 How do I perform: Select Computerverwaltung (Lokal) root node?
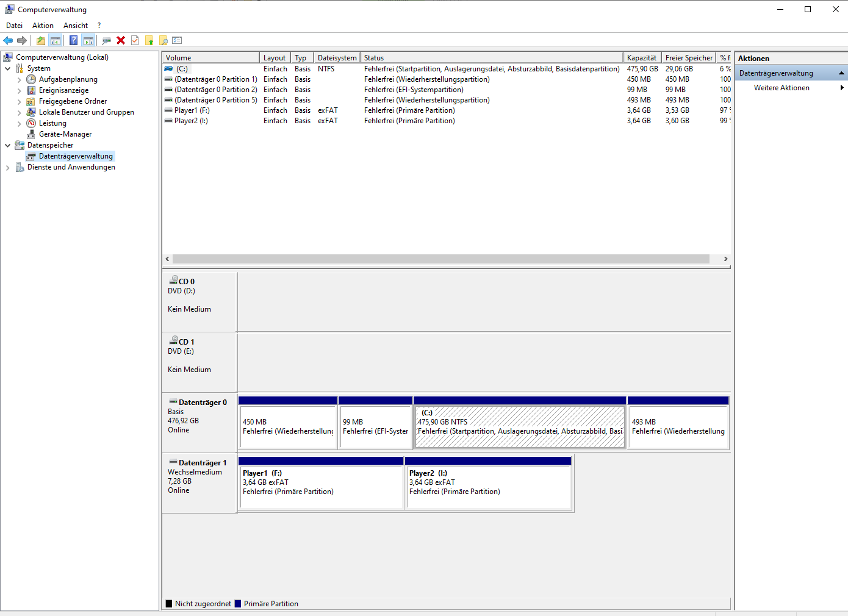coord(62,57)
